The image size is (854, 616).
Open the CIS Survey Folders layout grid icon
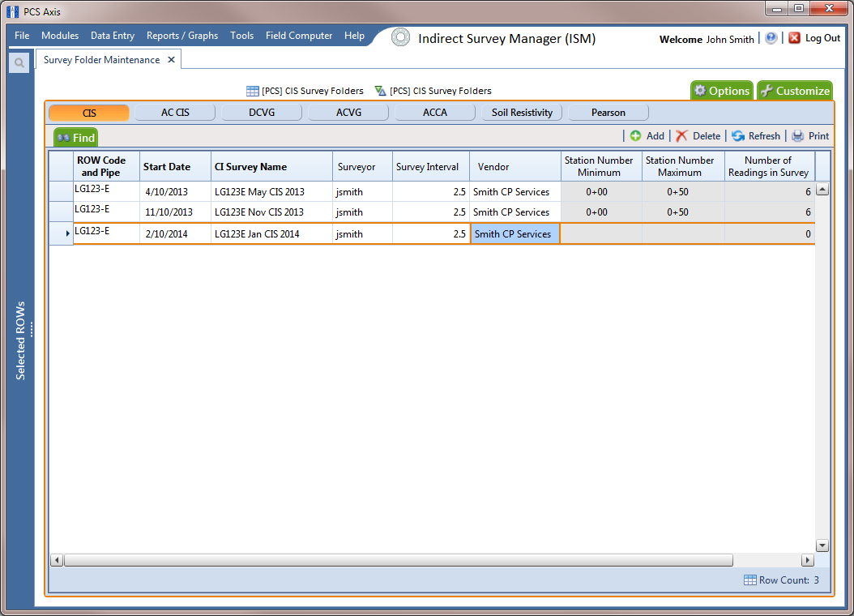click(252, 91)
